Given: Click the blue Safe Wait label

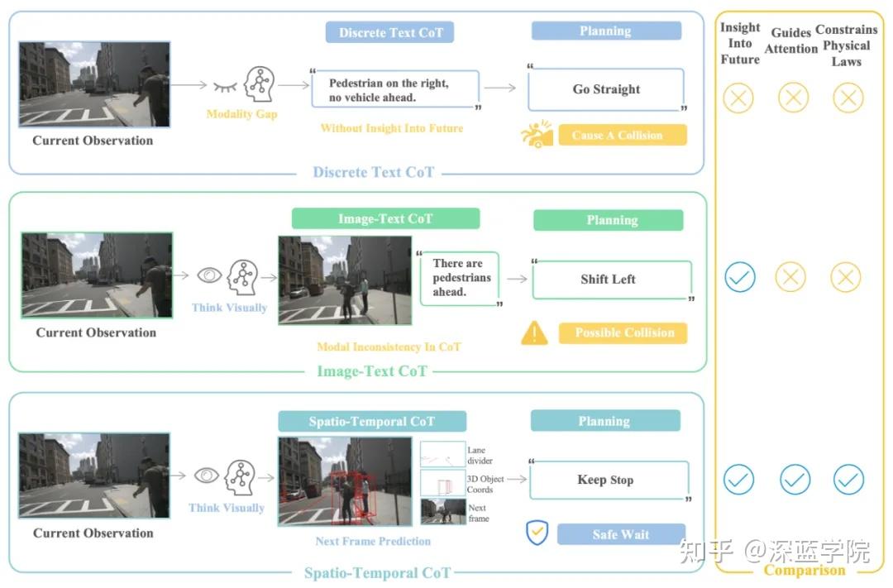Looking at the screenshot, I should click(x=621, y=534).
